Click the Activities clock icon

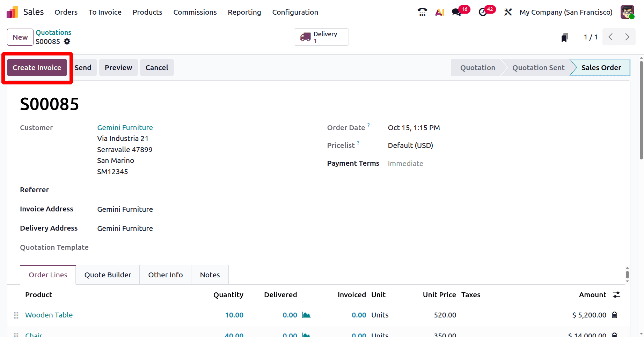[484, 12]
